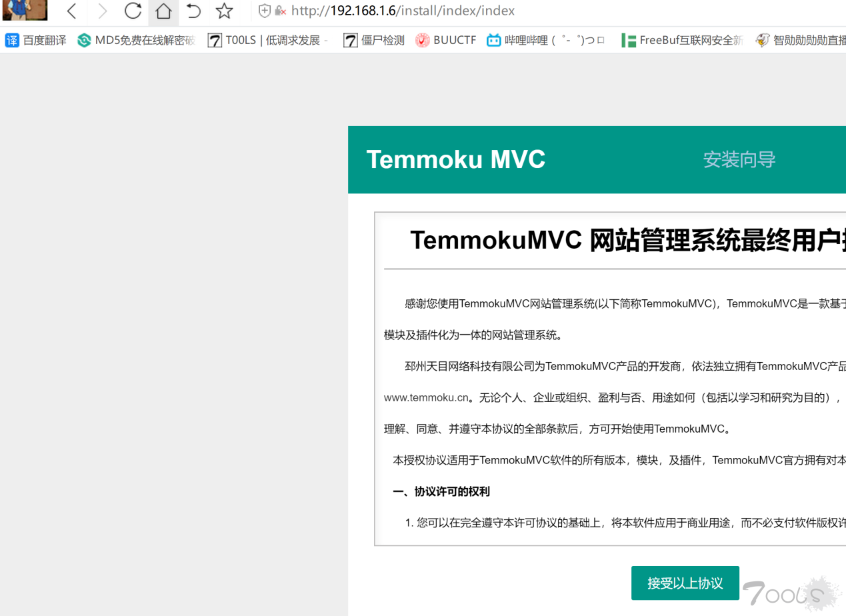The width and height of the screenshot is (846, 616).
Task: Click the line starting 本授权协议适用于TemmokuMVC软件
Action: pyautogui.click(x=619, y=460)
